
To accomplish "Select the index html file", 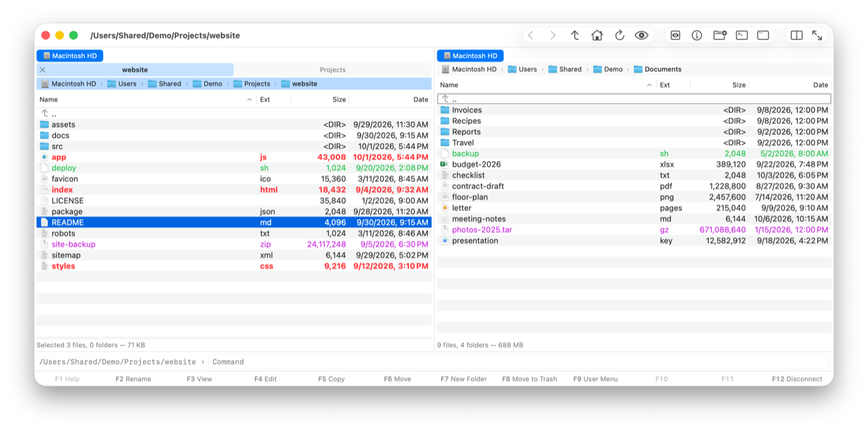I will 234,190.
